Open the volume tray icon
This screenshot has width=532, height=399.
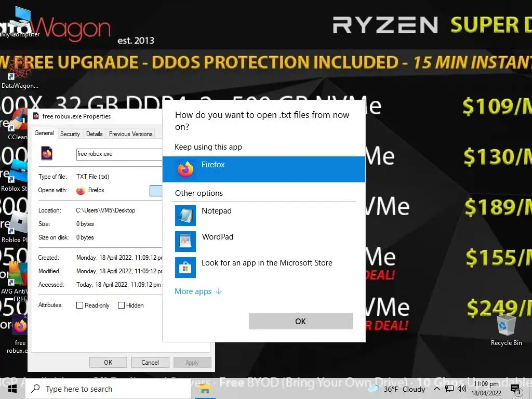click(x=461, y=389)
